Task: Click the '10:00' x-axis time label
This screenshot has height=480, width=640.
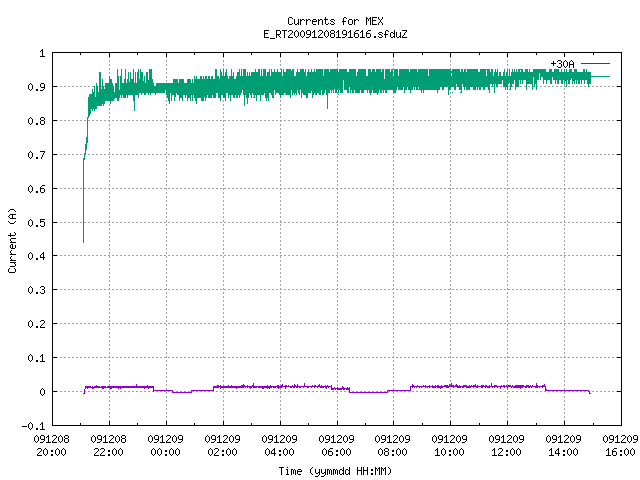Action: [x=449, y=452]
